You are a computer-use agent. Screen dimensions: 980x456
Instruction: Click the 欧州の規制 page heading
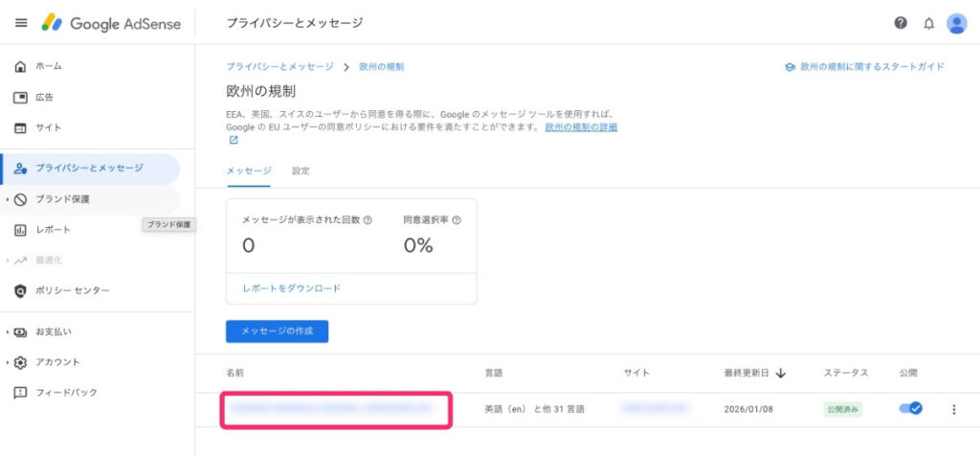(x=260, y=92)
